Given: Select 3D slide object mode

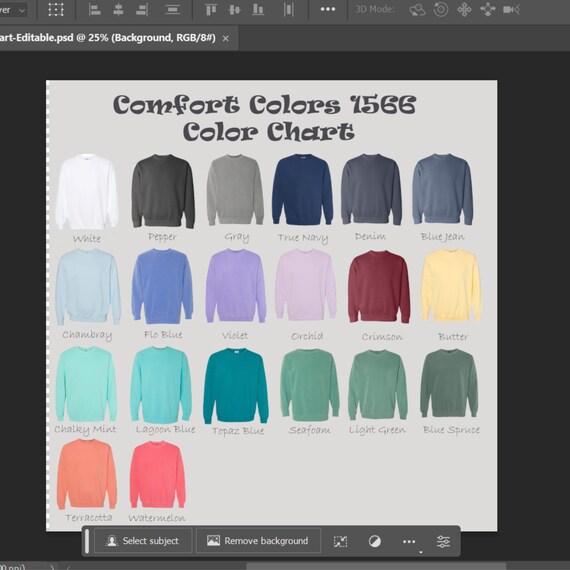Looking at the screenshot, I should [x=487, y=10].
